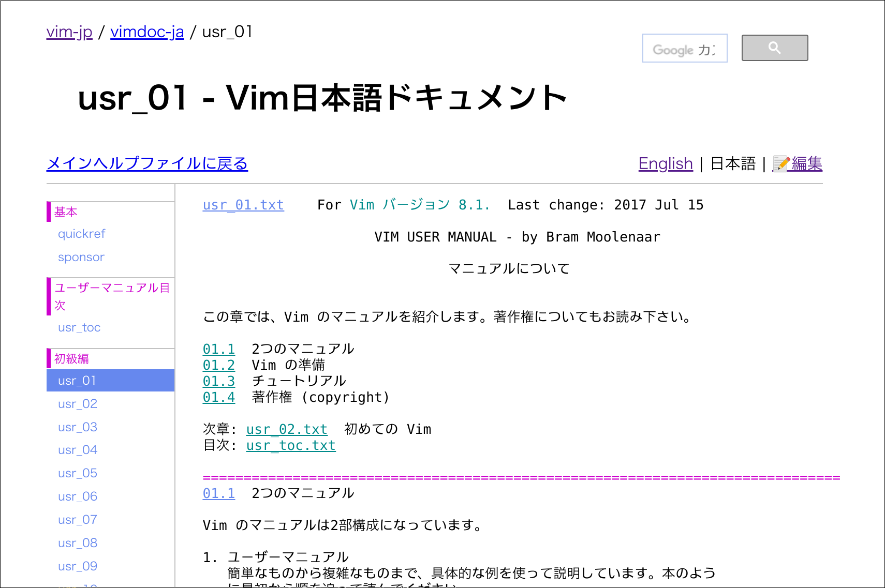Open quickref in the sidebar
The image size is (885, 588).
[82, 234]
